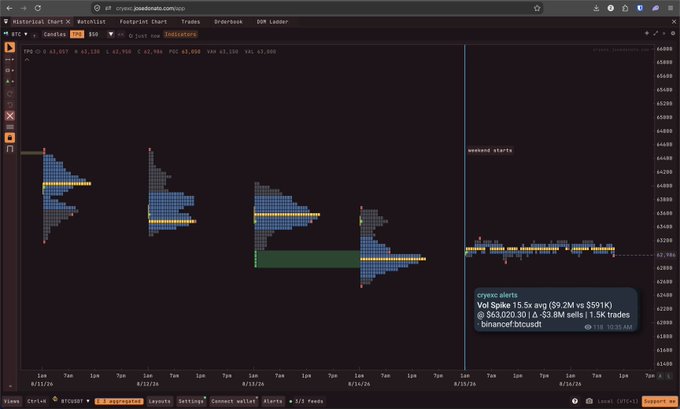Open the shape drawing tools group
Image resolution: width=680 pixels, height=409 pixels.
(x=10, y=70)
